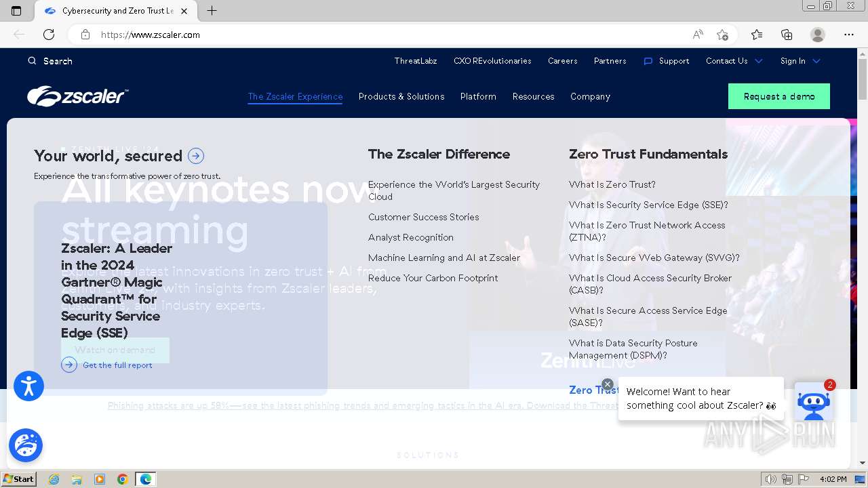Image resolution: width=868 pixels, height=488 pixels.
Task: Open the CXO REvolutionaries link
Action: [x=492, y=61]
